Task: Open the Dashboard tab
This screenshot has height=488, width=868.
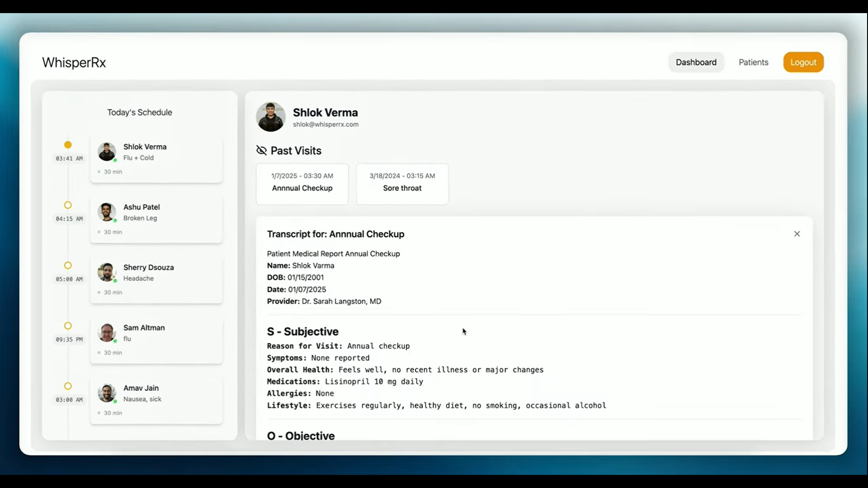Action: [x=696, y=62]
